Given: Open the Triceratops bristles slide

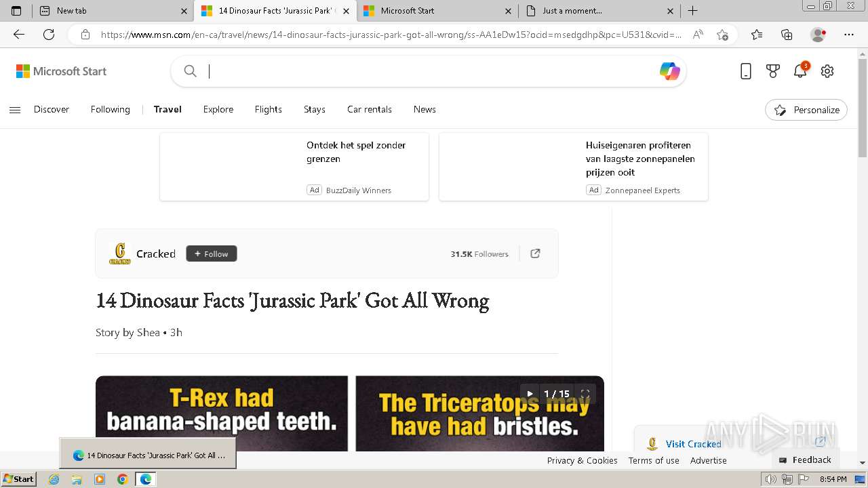Looking at the screenshot, I should point(480,413).
